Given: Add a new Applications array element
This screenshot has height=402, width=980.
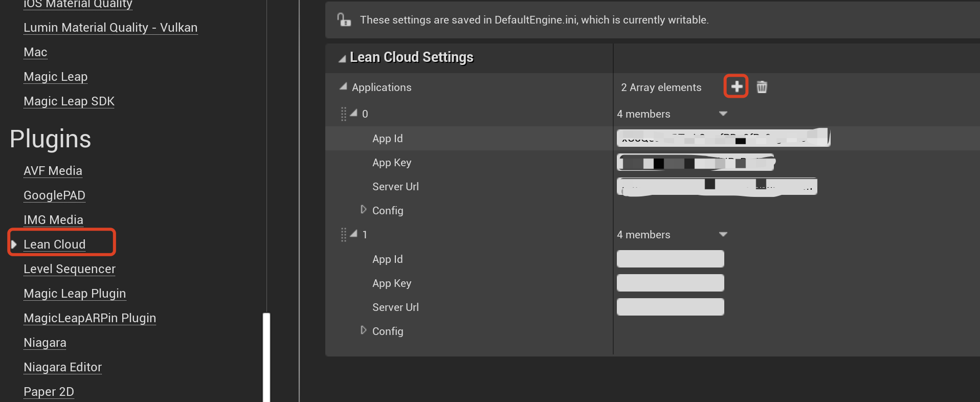Looking at the screenshot, I should coord(736,86).
